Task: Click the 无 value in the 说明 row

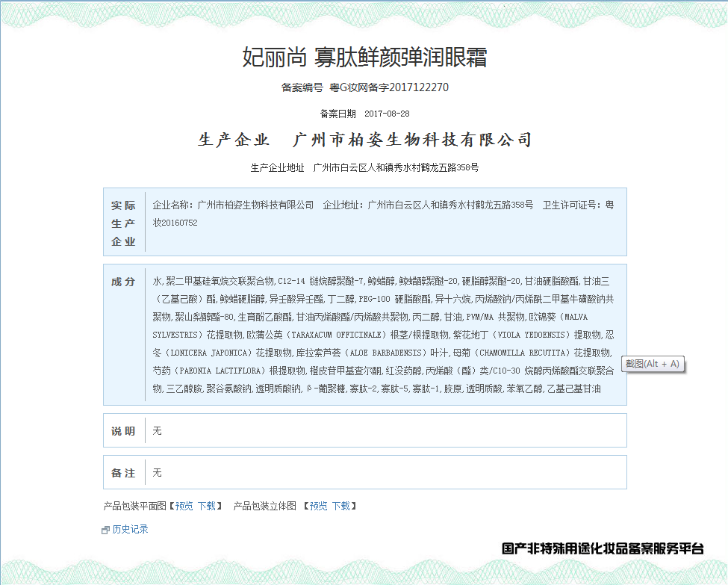Action: [x=157, y=431]
